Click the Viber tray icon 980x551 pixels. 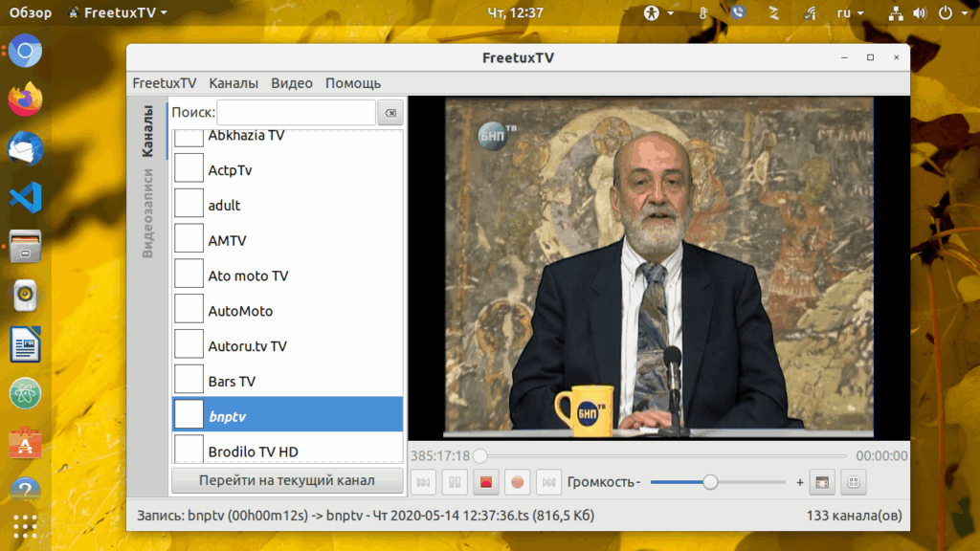[x=738, y=13]
